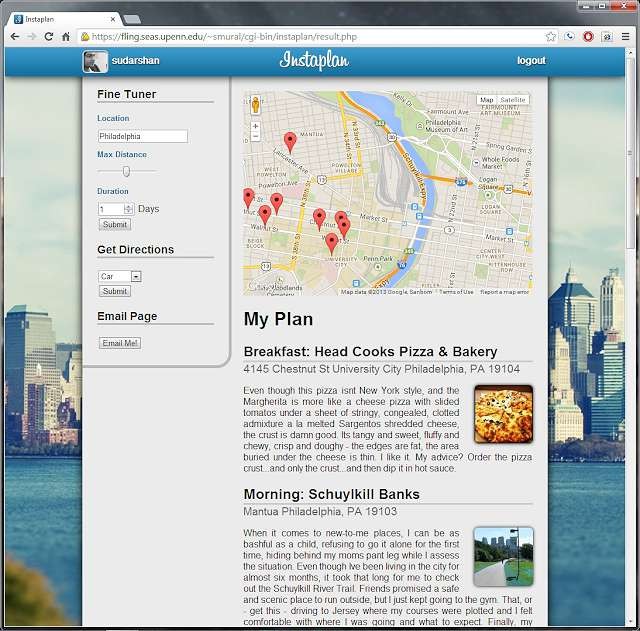Click the Duration spinner arrows
Image resolution: width=640 pixels, height=631 pixels.
point(129,209)
